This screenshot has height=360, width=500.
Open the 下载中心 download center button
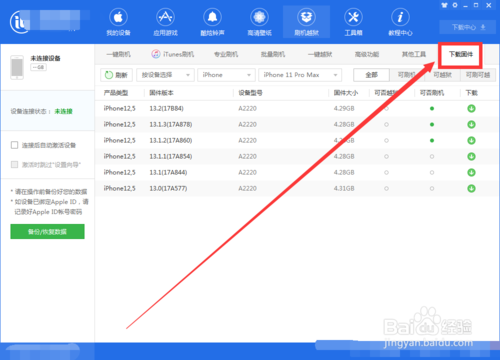(468, 27)
